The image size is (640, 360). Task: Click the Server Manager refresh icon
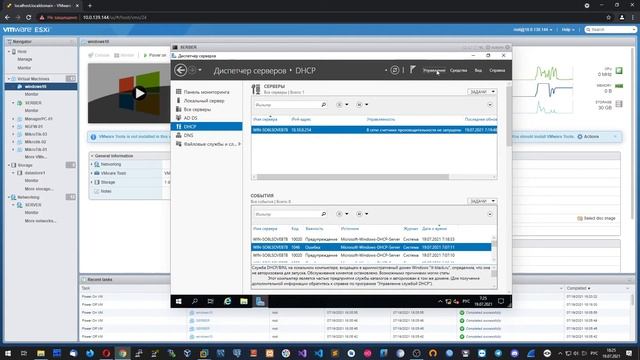395,70
